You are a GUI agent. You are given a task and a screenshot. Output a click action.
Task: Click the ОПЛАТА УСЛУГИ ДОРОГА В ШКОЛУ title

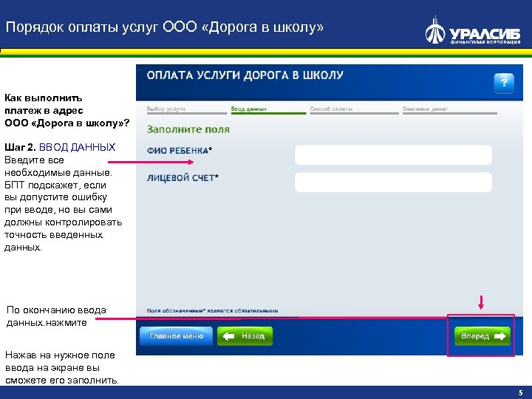[x=245, y=75]
